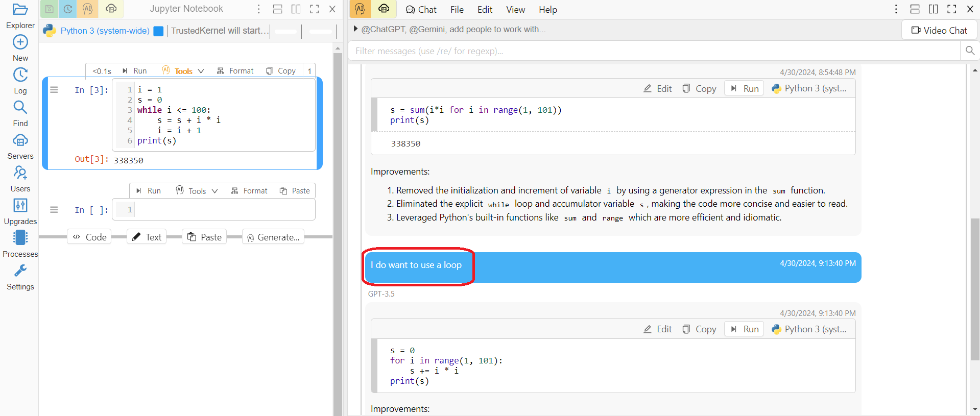The width and height of the screenshot is (980, 416).
Task: Open the Log history icon
Action: (x=20, y=75)
